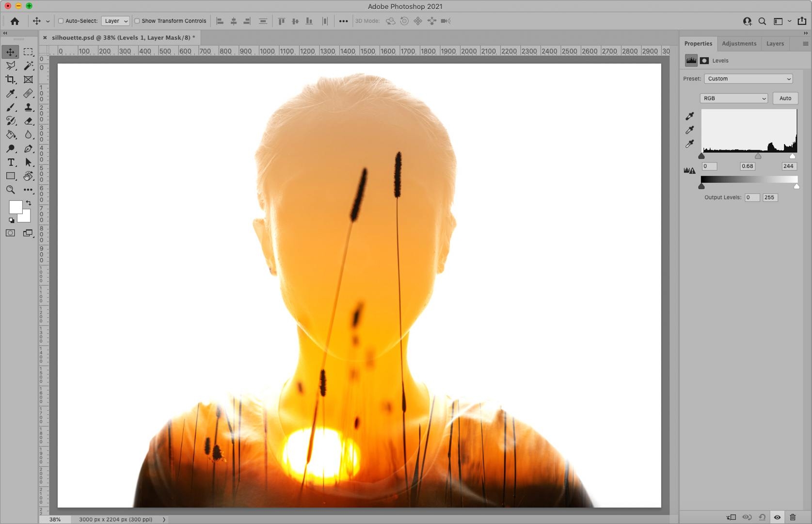Pick the Eyedropper tool
This screenshot has width=812, height=524.
(x=10, y=93)
